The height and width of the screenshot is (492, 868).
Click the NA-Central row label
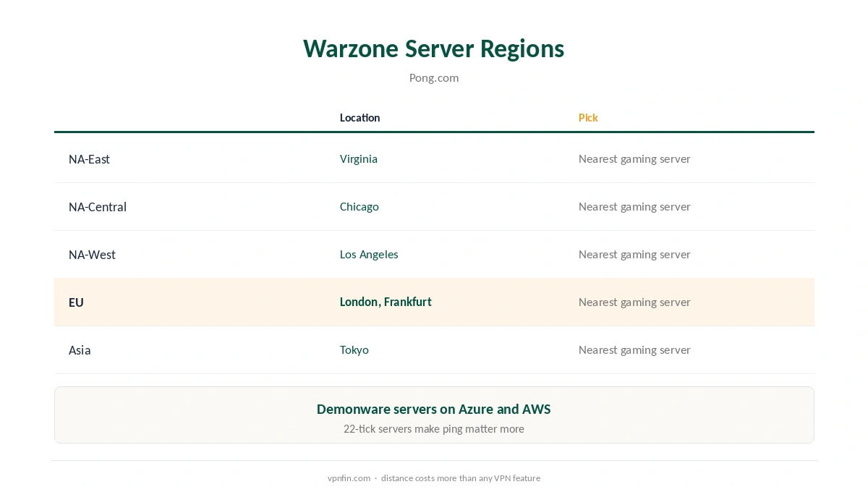(x=98, y=207)
